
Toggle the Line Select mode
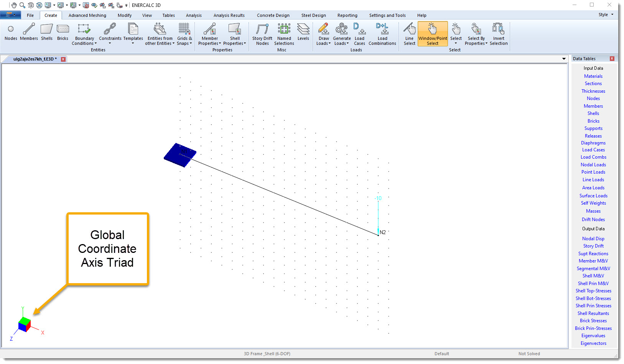click(409, 34)
